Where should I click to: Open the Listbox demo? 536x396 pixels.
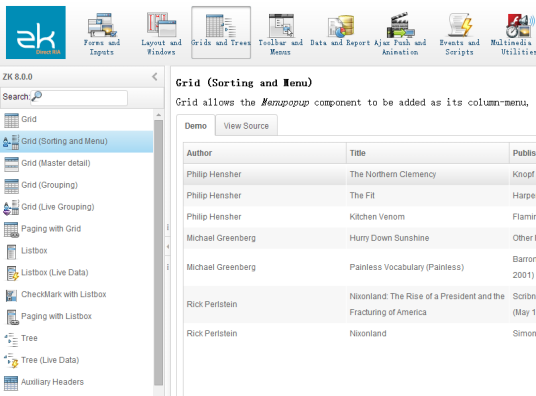click(x=77, y=251)
